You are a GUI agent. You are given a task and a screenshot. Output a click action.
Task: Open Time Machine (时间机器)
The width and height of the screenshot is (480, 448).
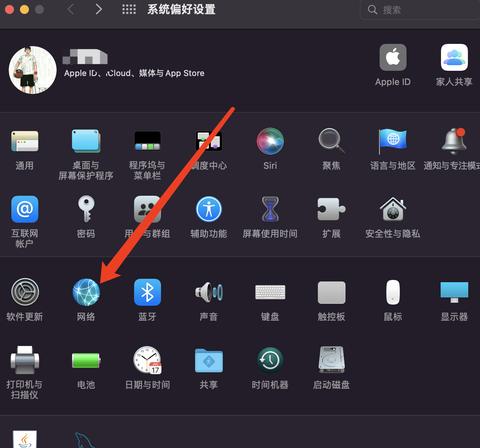tap(270, 360)
